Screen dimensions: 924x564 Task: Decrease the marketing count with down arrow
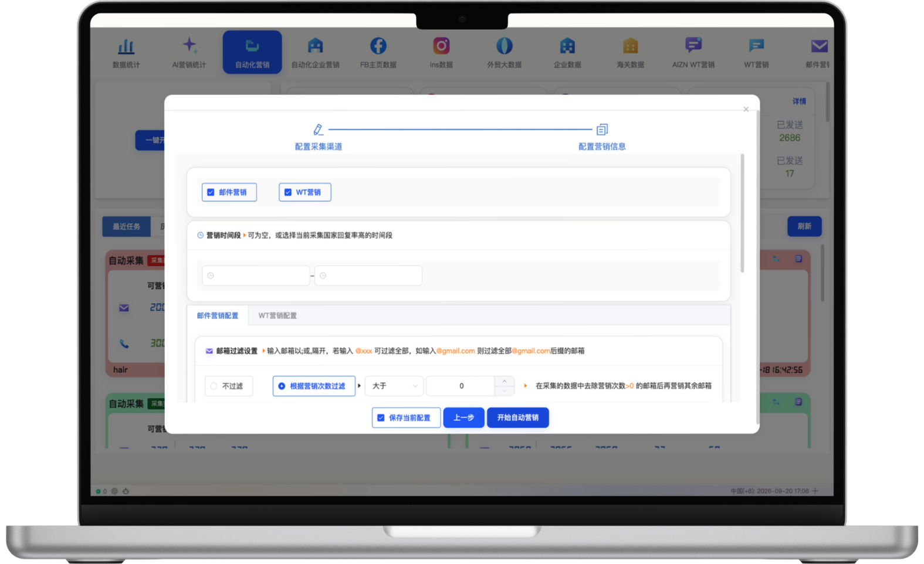click(x=504, y=390)
